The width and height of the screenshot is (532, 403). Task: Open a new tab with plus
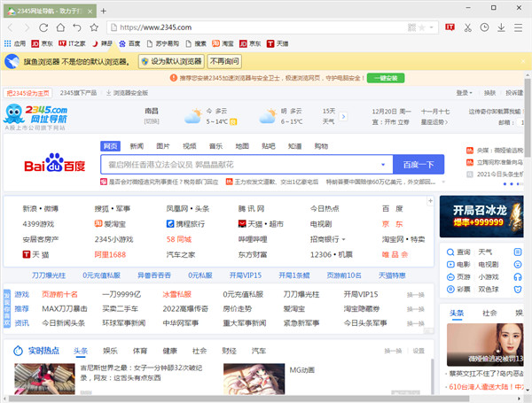[x=104, y=11]
